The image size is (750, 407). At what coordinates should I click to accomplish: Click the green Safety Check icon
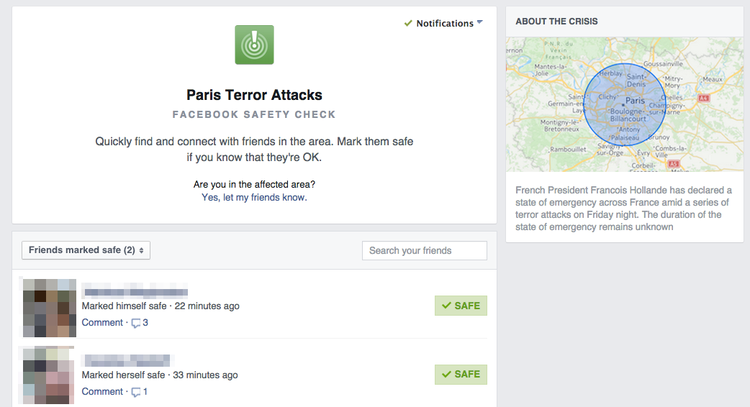coord(254,45)
